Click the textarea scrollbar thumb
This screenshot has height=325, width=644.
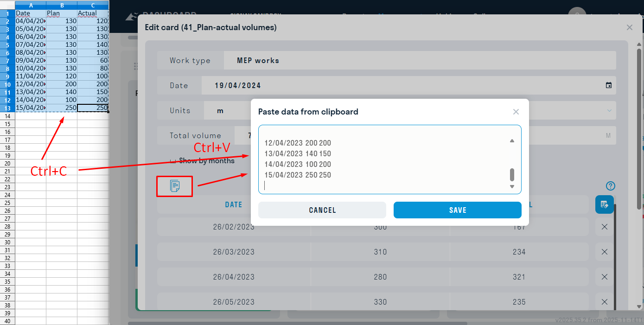pyautogui.click(x=512, y=174)
